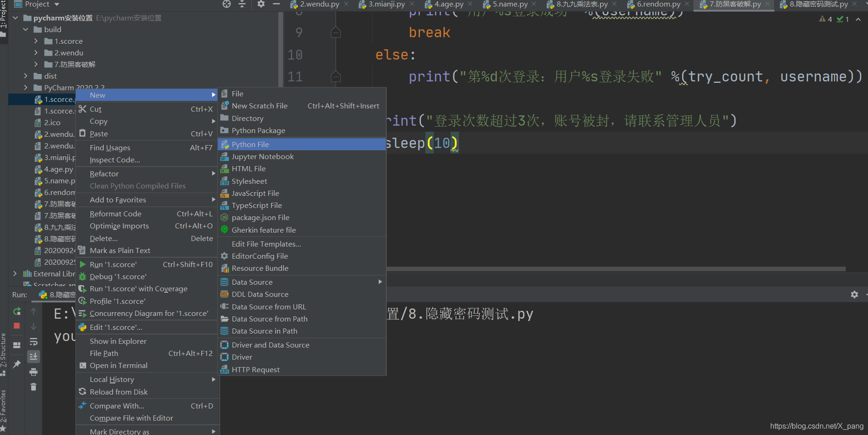Click the pin tab icon in Run panel
Screen dimensions: 868x435
pos(17,364)
